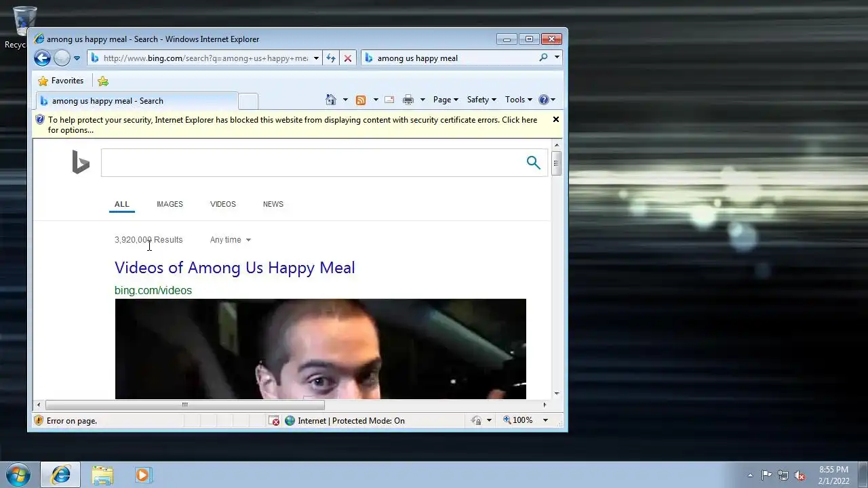Run search with toolbar magnifier icon
The width and height of the screenshot is (868, 488).
(543, 58)
